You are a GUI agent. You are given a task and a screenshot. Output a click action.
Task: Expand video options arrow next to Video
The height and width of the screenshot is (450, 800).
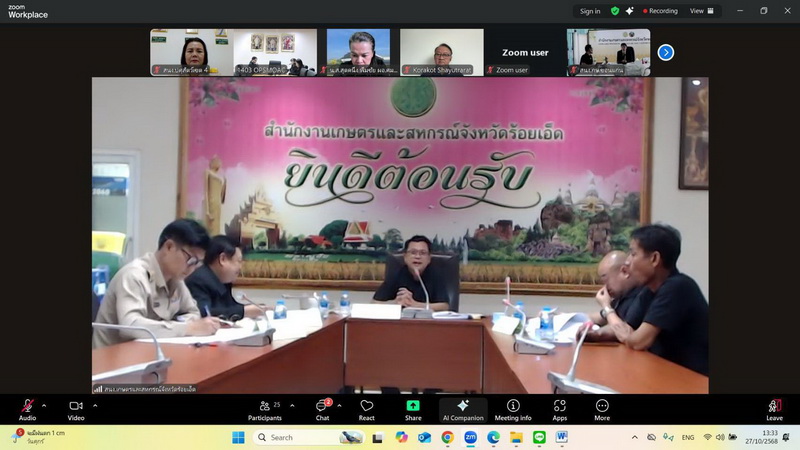point(95,405)
